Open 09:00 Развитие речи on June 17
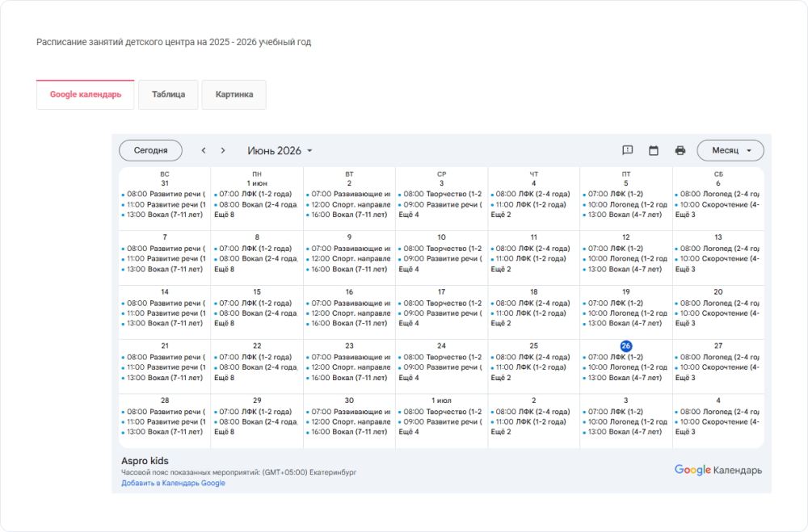The image size is (808, 532). tap(440, 313)
